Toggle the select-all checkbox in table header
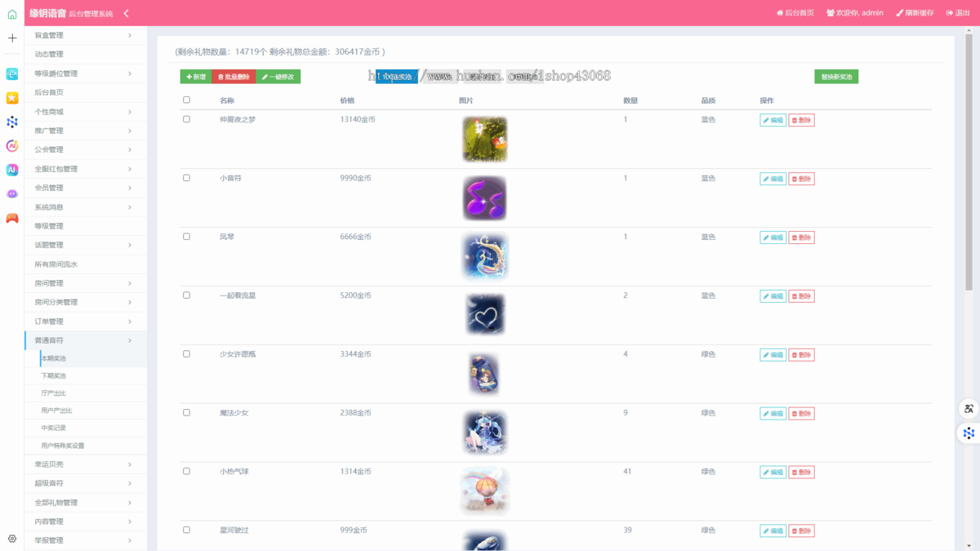This screenshot has height=551, width=980. (x=186, y=100)
